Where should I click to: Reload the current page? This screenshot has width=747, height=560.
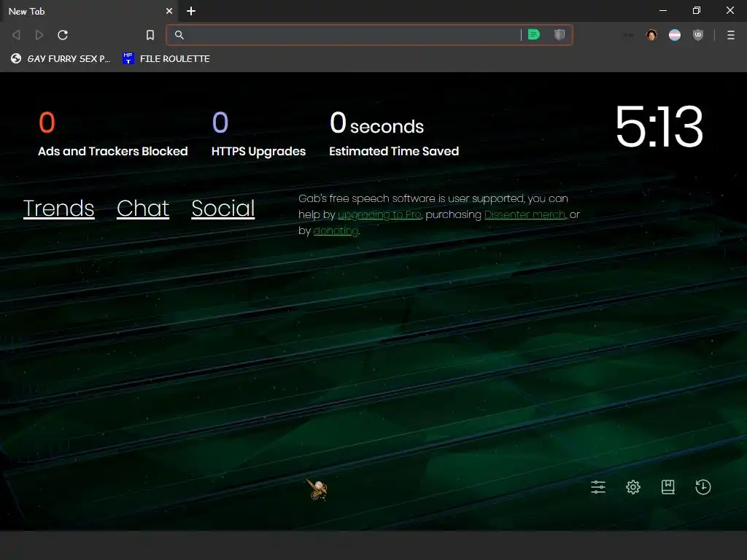(x=63, y=35)
